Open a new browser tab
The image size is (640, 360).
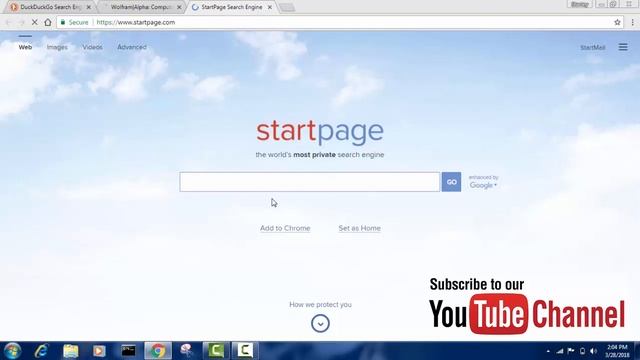pyautogui.click(x=287, y=7)
